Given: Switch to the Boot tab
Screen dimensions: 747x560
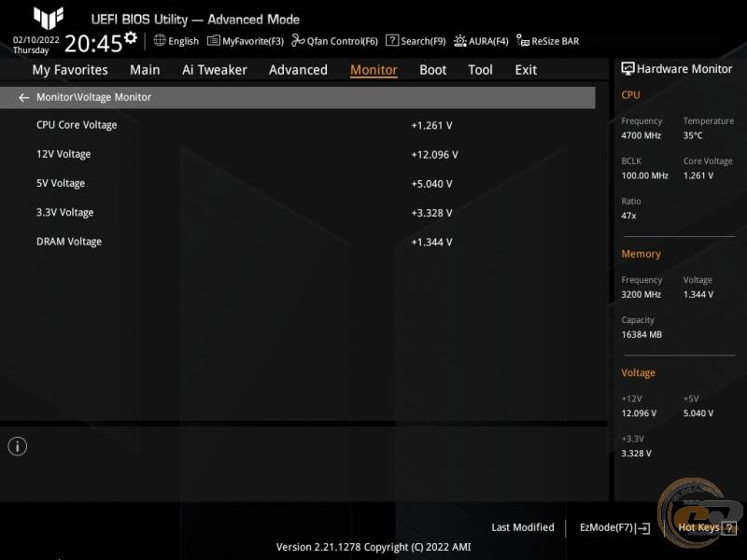Looking at the screenshot, I should click(x=432, y=70).
